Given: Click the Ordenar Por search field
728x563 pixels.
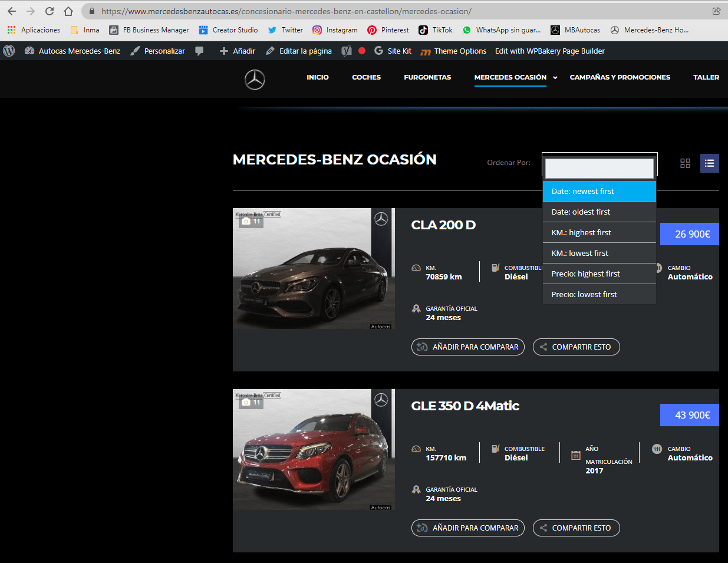Looking at the screenshot, I should [x=599, y=168].
